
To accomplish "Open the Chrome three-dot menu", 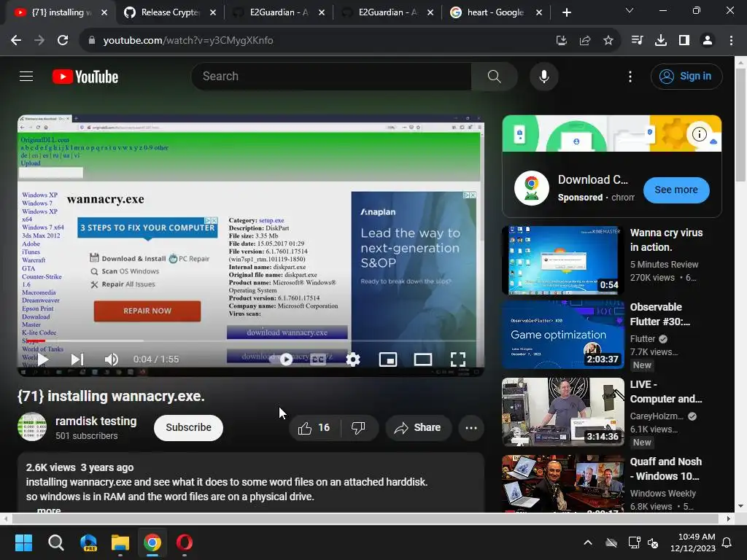I will point(731,41).
